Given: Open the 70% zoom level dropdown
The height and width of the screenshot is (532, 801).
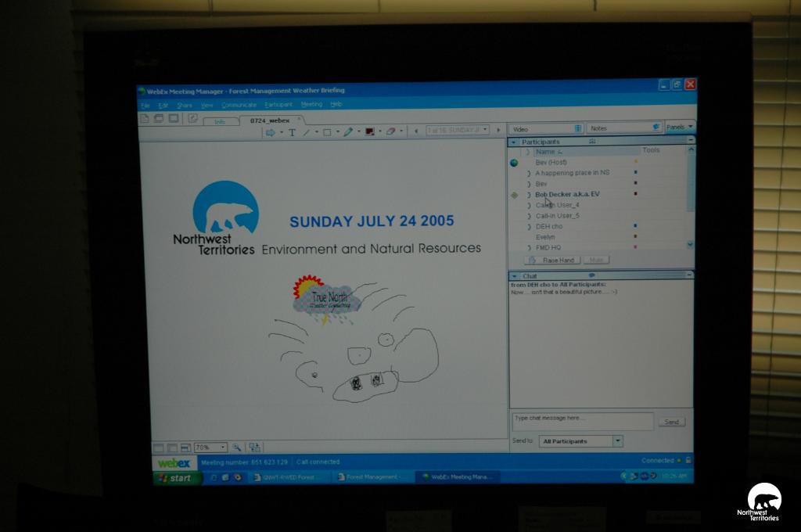Looking at the screenshot, I should coord(223,448).
